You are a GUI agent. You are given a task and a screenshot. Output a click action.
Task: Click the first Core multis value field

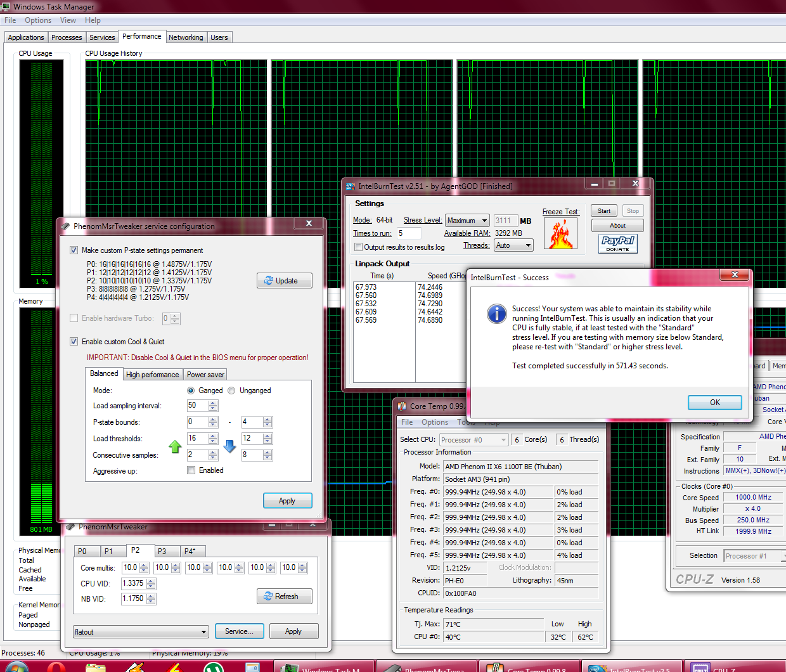click(x=131, y=568)
